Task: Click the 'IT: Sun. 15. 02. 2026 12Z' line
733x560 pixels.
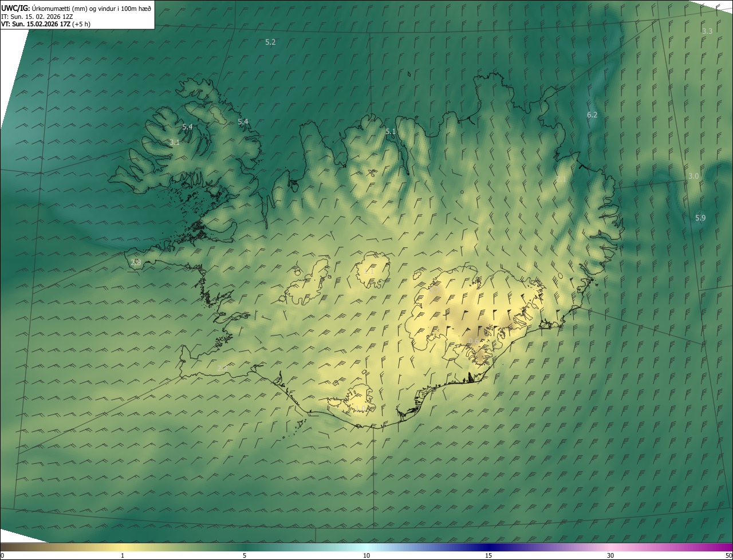Action: [37, 16]
